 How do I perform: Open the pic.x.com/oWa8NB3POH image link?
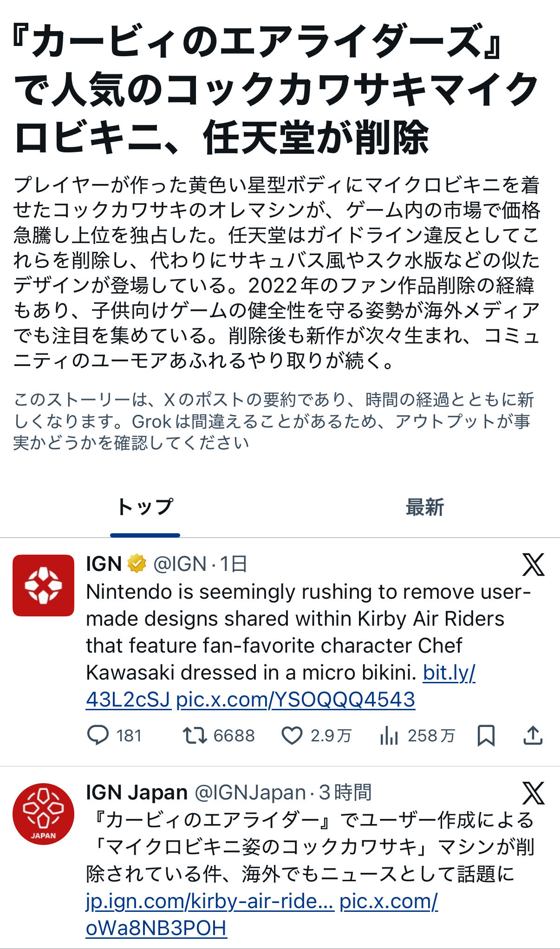coord(389,902)
